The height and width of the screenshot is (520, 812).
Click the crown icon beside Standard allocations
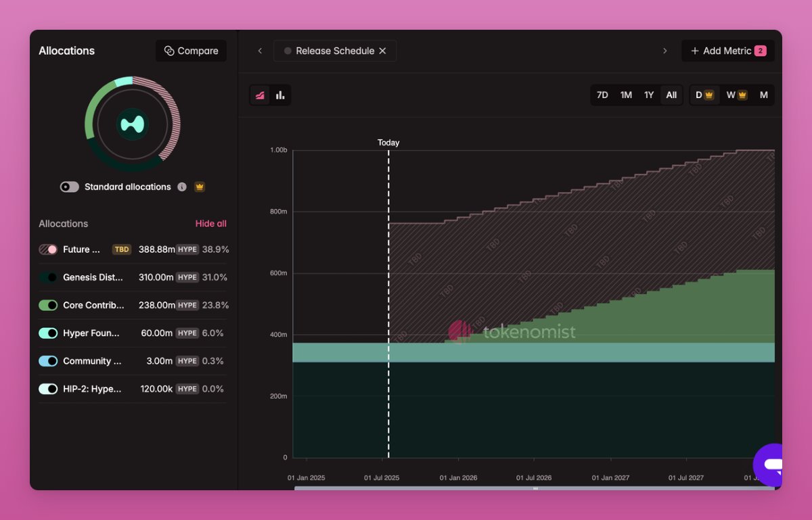point(200,187)
